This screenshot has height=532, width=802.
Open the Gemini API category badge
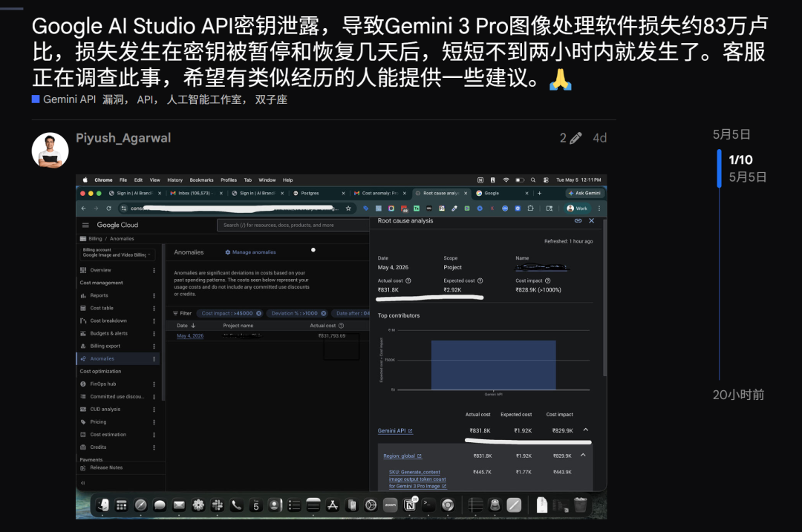(x=64, y=99)
